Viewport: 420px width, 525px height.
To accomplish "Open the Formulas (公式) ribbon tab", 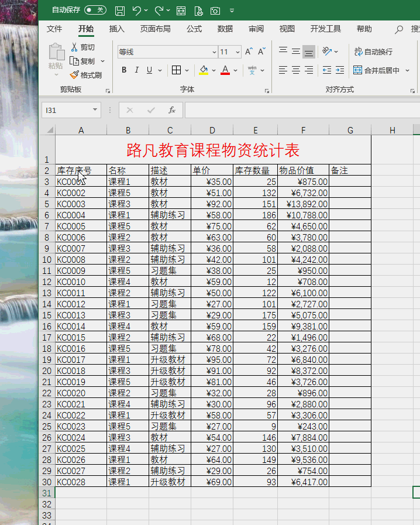I will (x=194, y=29).
